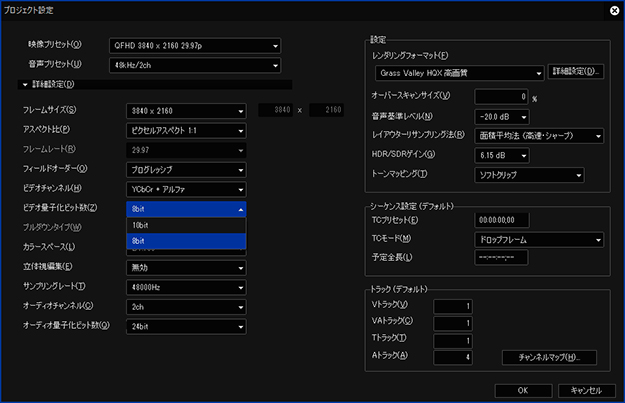Open HDR/SDR gain dropdown 6.15 dB
Screen dimensions: 625x403
pos(502,155)
